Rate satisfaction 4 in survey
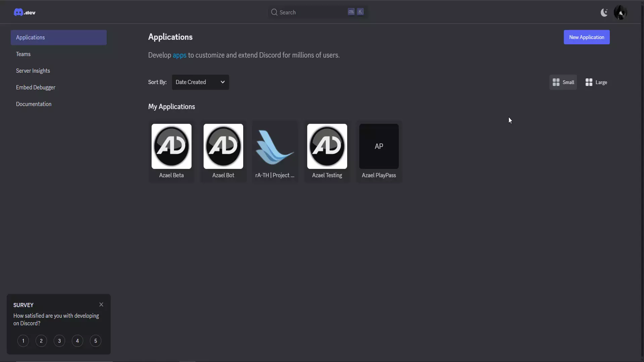644x362 pixels. click(77, 341)
